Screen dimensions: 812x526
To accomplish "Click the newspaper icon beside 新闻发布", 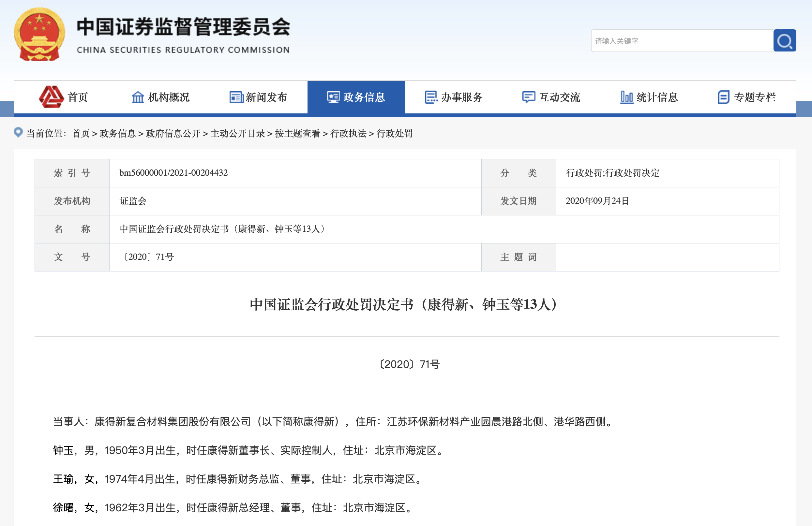I will 236,97.
